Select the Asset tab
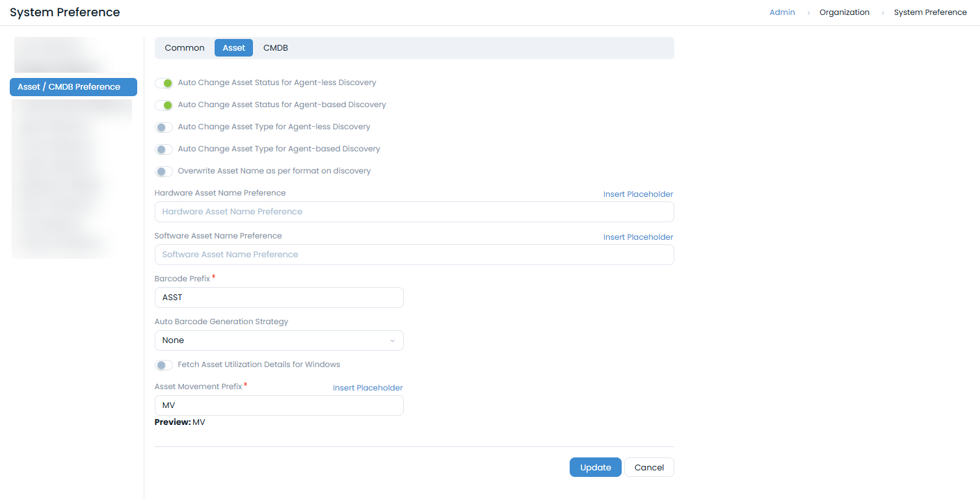The height and width of the screenshot is (499, 980). click(x=233, y=48)
